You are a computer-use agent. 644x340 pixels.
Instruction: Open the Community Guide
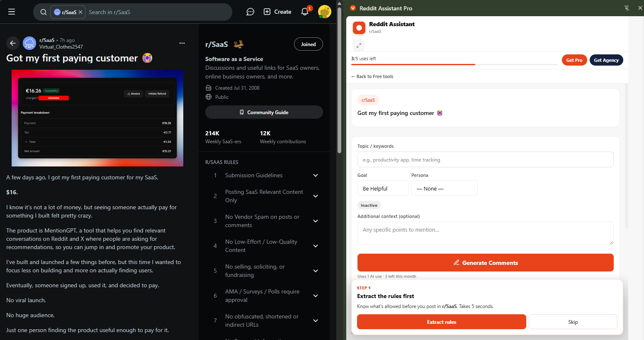[264, 112]
